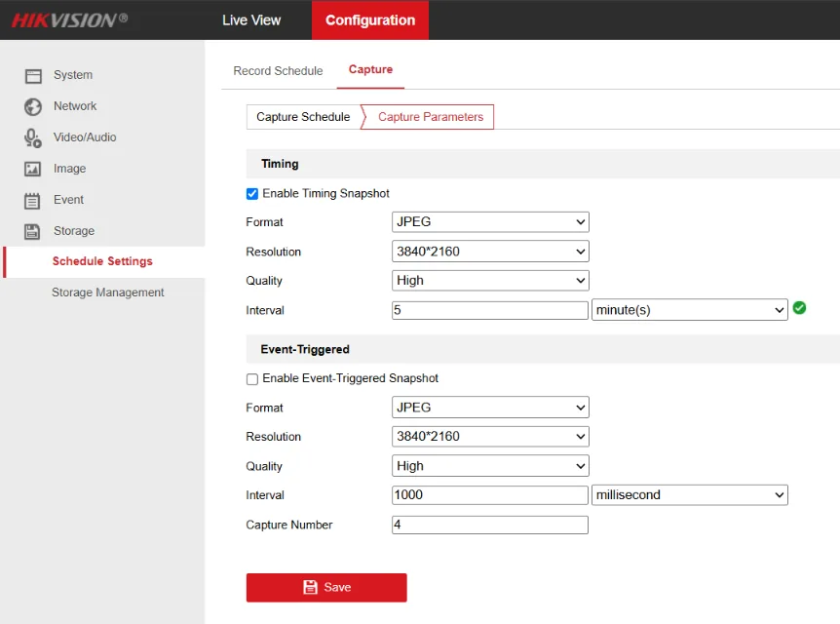Open System settings in sidebar
This screenshot has height=624, width=840.
coord(73,75)
